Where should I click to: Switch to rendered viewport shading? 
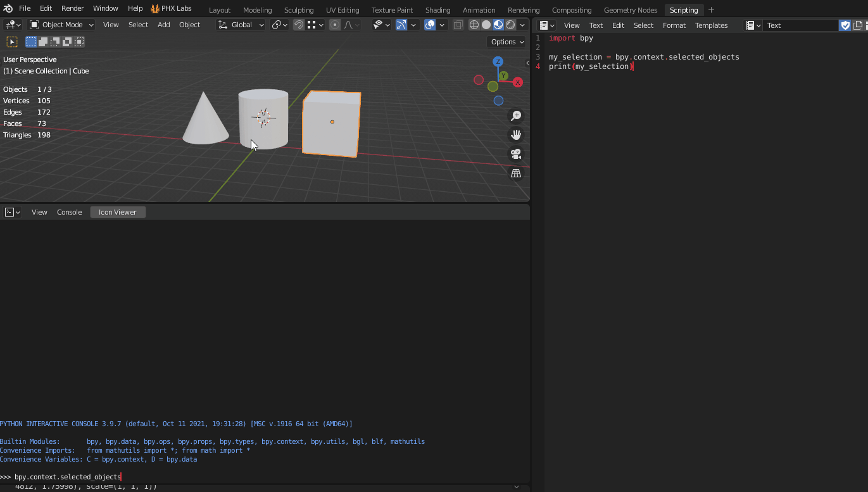509,25
